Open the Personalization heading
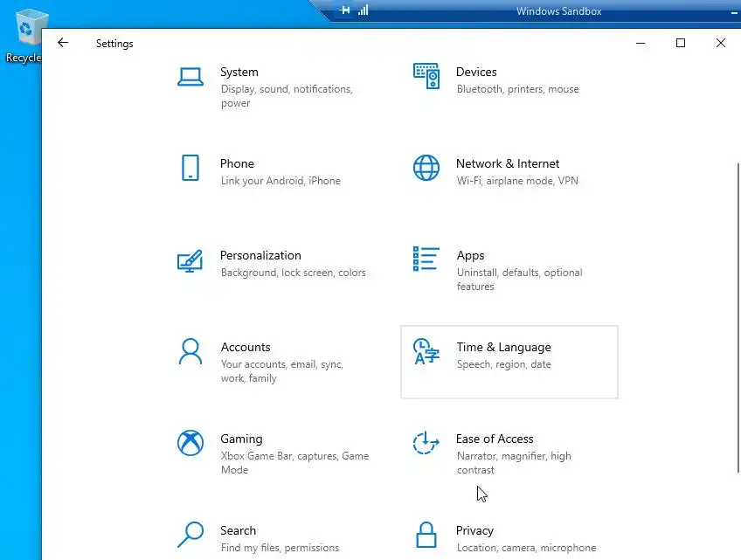The image size is (741, 560). pyautogui.click(x=260, y=255)
